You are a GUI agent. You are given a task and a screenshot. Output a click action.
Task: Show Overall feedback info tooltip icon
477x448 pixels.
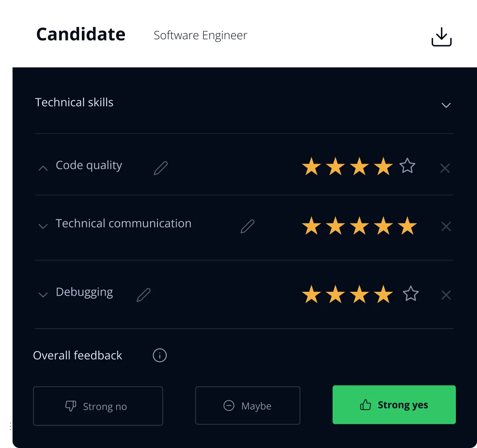pos(160,355)
